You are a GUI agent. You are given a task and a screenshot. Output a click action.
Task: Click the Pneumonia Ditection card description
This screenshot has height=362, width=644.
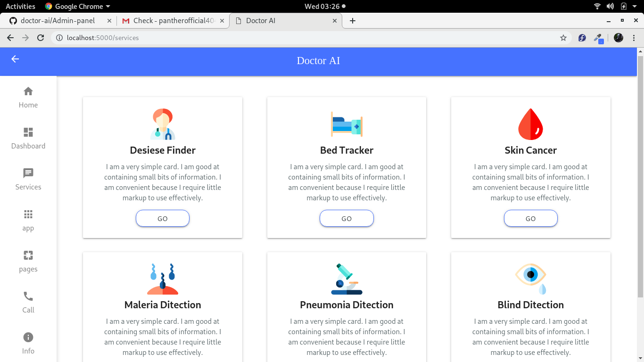pos(347,337)
